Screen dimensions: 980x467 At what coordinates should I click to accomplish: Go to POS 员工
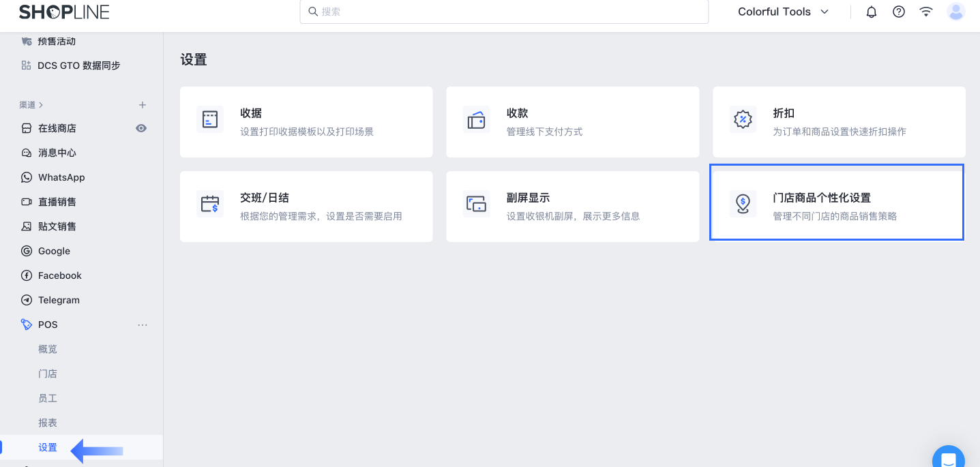(48, 398)
